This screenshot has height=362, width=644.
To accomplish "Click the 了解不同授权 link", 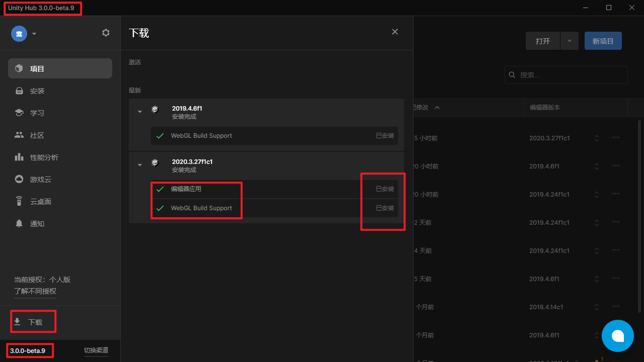I will tap(35, 291).
